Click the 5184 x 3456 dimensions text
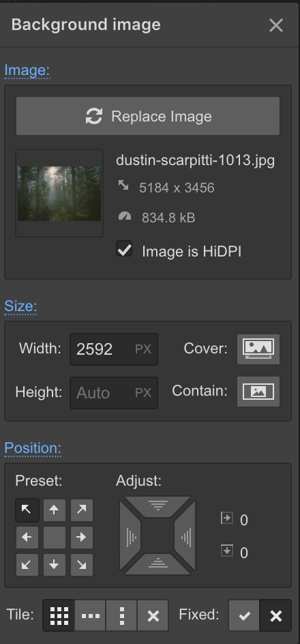This screenshot has width=300, height=644. (177, 188)
